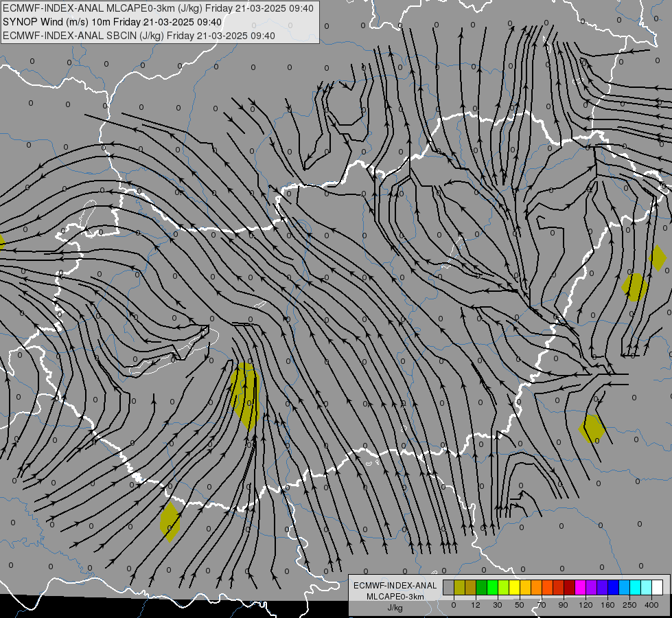Click the white legend swatch
The height and width of the screenshot is (618, 672).
(657, 587)
